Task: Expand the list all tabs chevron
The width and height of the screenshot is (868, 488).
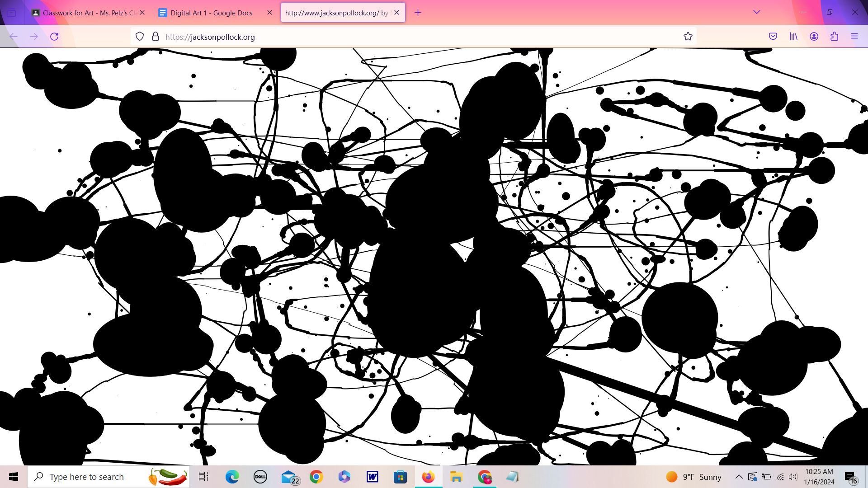Action: coord(756,12)
